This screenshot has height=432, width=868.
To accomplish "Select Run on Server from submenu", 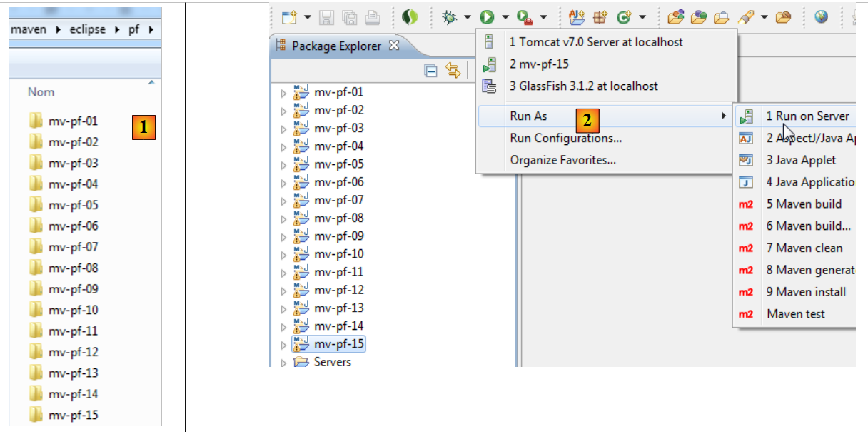I will pos(807,116).
